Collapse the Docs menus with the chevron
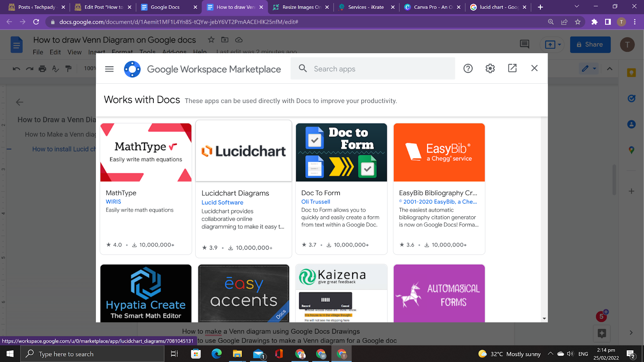Image resolution: width=644 pixels, height=362 pixels. click(x=610, y=69)
